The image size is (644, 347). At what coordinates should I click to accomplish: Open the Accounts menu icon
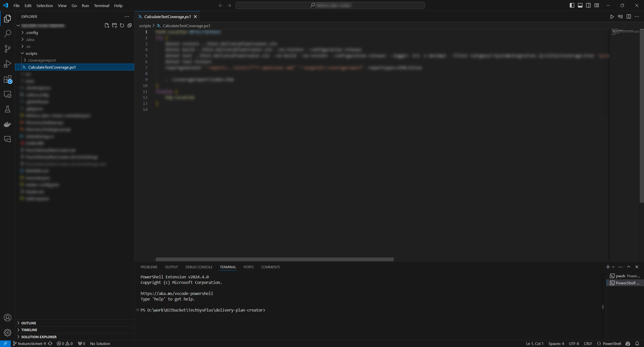pyautogui.click(x=8, y=318)
